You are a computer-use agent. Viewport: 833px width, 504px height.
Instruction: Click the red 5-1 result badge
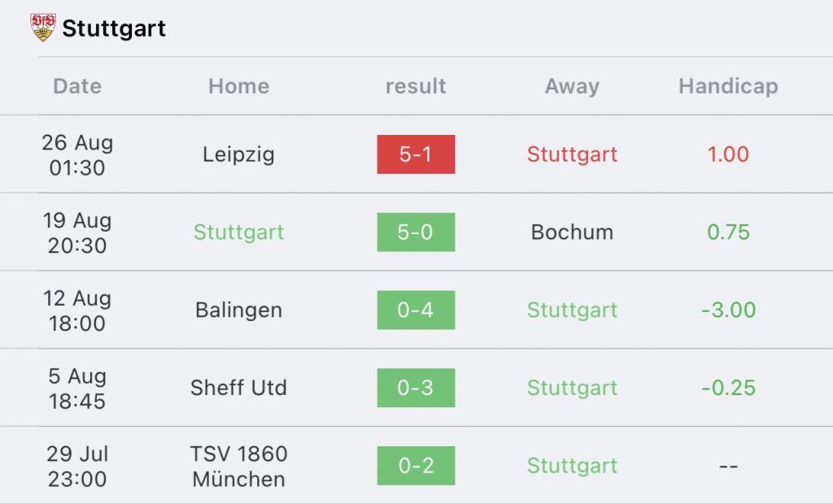416,154
